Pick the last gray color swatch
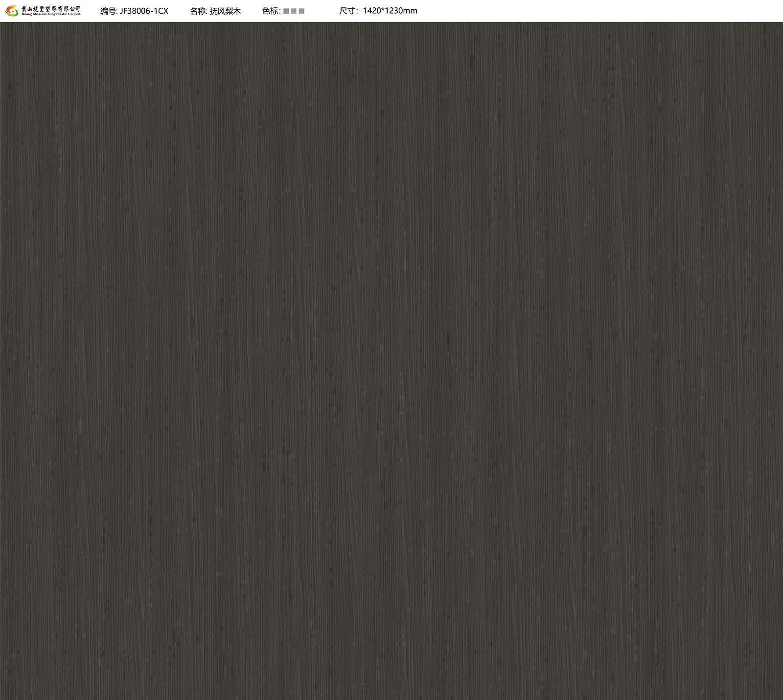783x700 pixels. pyautogui.click(x=301, y=11)
